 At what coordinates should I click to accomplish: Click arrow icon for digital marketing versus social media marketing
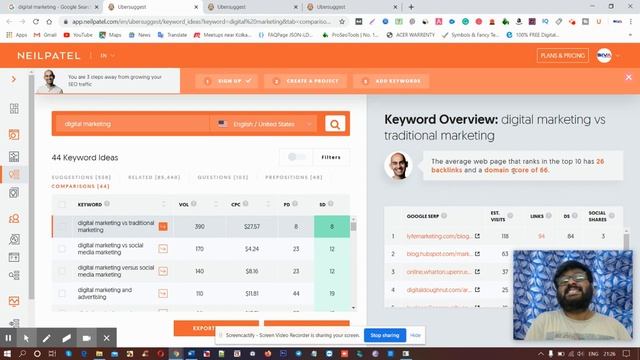coord(163,271)
